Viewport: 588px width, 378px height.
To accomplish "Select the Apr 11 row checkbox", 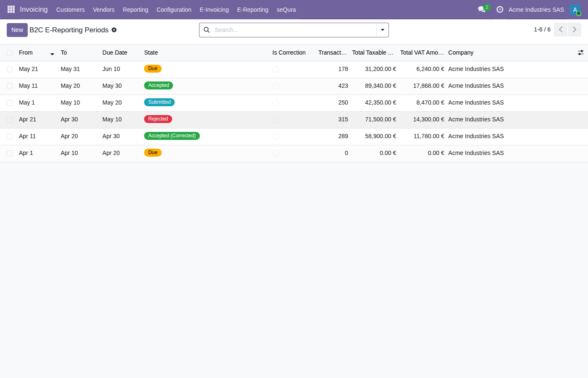I will [10, 136].
